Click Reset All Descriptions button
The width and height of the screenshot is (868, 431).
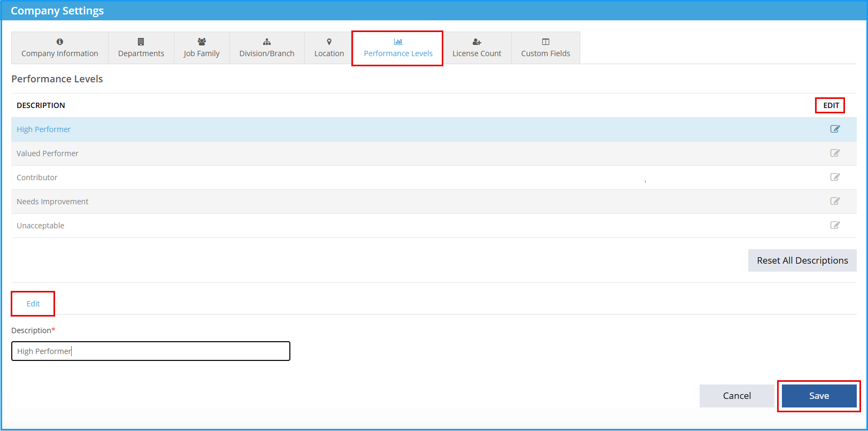click(x=802, y=260)
